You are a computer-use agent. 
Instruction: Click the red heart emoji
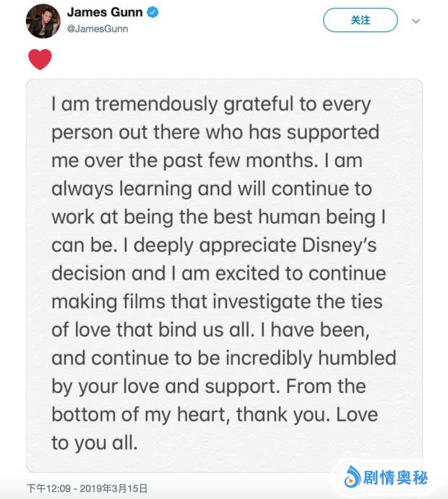pyautogui.click(x=40, y=59)
